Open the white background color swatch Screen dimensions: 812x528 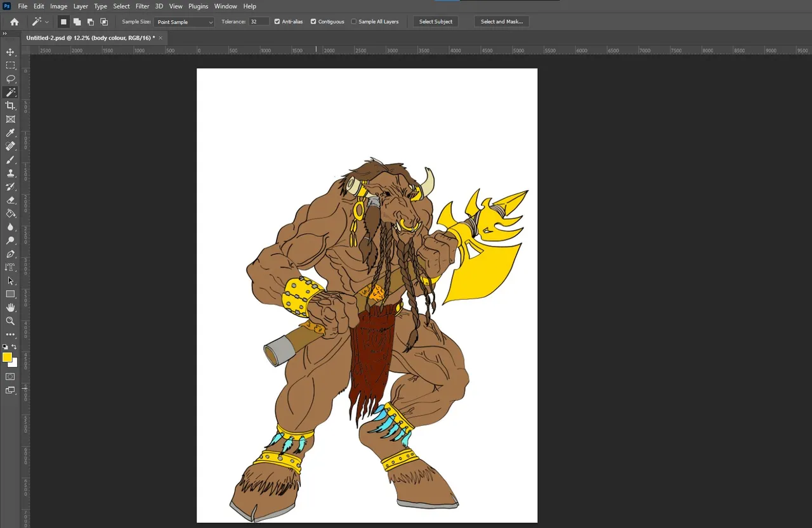coord(13,364)
